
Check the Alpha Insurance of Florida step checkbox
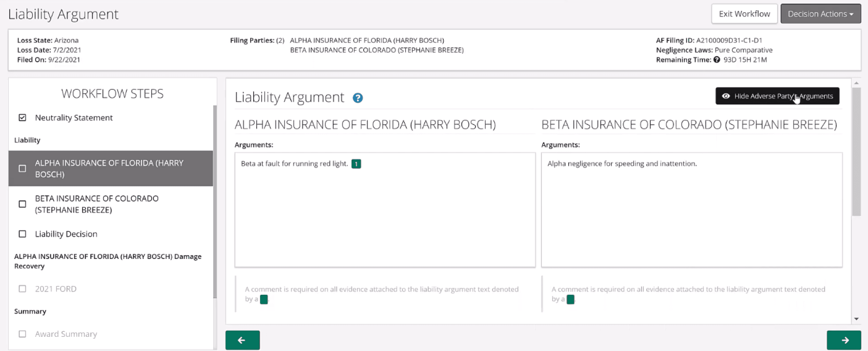[x=22, y=169]
